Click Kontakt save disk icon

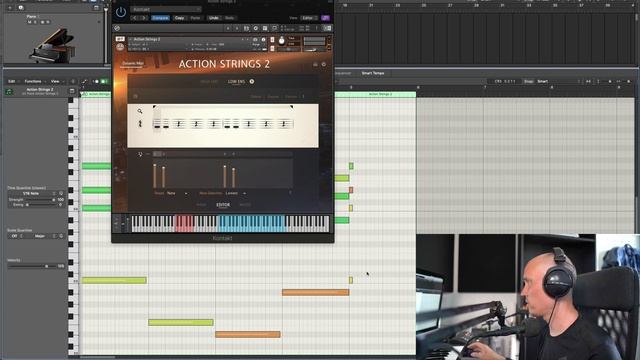[x=265, y=28]
